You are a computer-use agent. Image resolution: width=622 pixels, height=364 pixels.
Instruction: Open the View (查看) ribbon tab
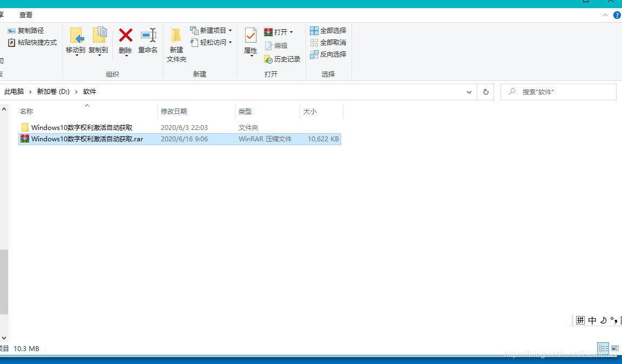pyautogui.click(x=26, y=15)
